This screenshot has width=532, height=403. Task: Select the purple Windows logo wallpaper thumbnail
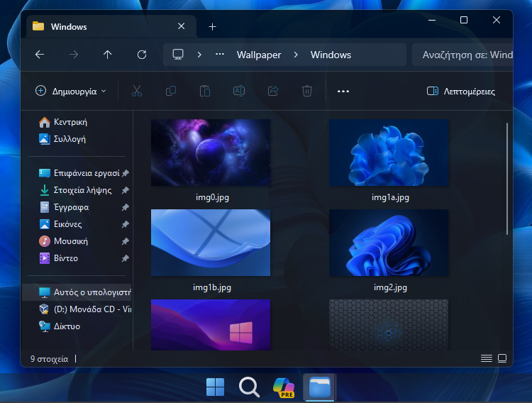(x=211, y=324)
